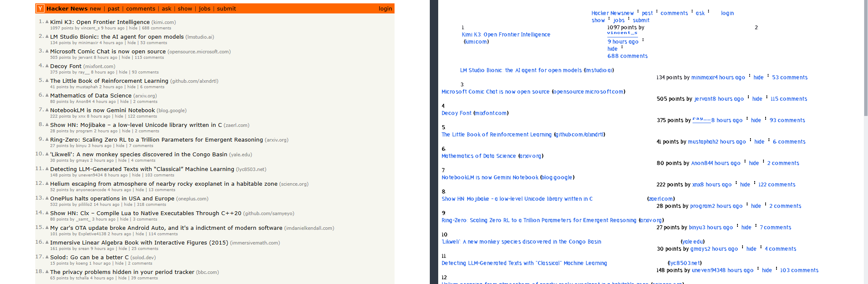Click 'login' in the orange header
Viewport: 868px width, 284px height.
click(385, 8)
